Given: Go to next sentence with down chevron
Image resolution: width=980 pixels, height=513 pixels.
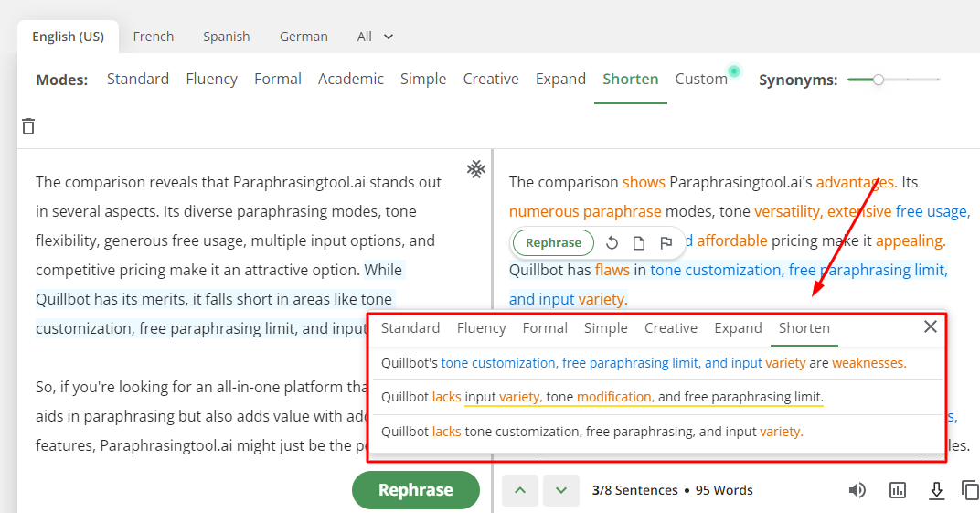Looking at the screenshot, I should tap(561, 490).
